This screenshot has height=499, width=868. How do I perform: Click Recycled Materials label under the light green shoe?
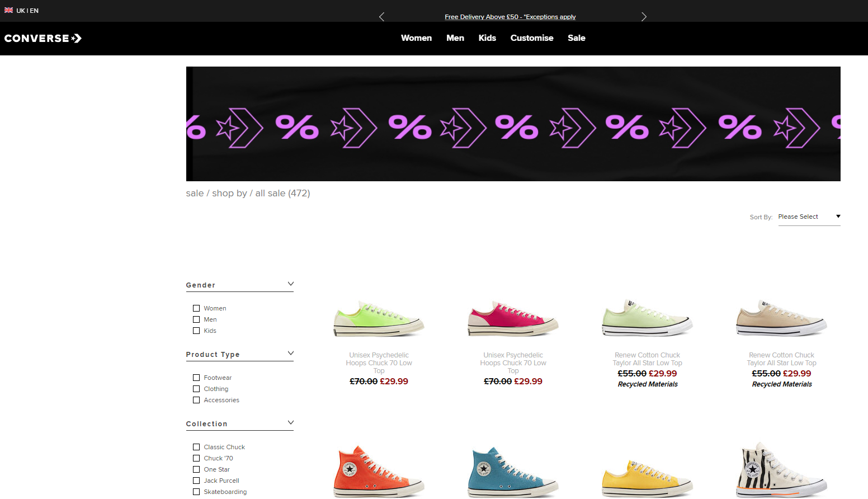[648, 384]
